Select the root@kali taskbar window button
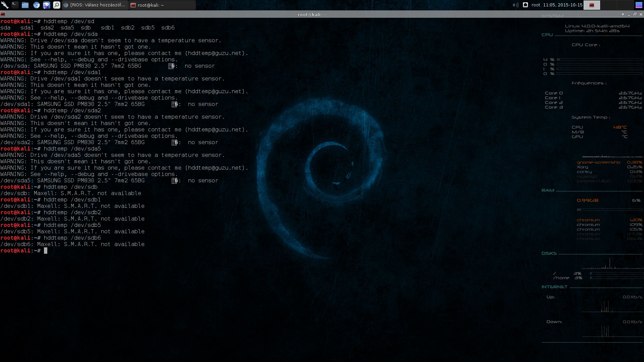 click(x=162, y=5)
